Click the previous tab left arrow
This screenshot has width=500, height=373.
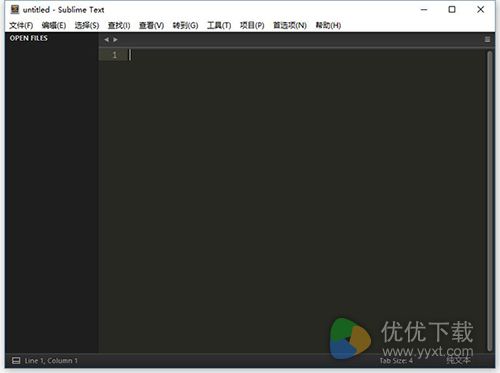106,40
